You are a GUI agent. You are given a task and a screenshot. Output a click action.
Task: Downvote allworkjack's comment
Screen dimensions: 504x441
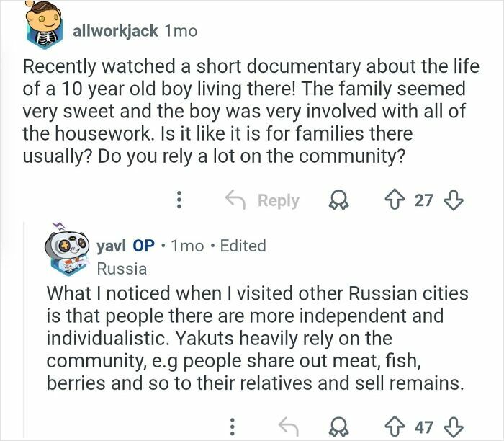(x=451, y=200)
